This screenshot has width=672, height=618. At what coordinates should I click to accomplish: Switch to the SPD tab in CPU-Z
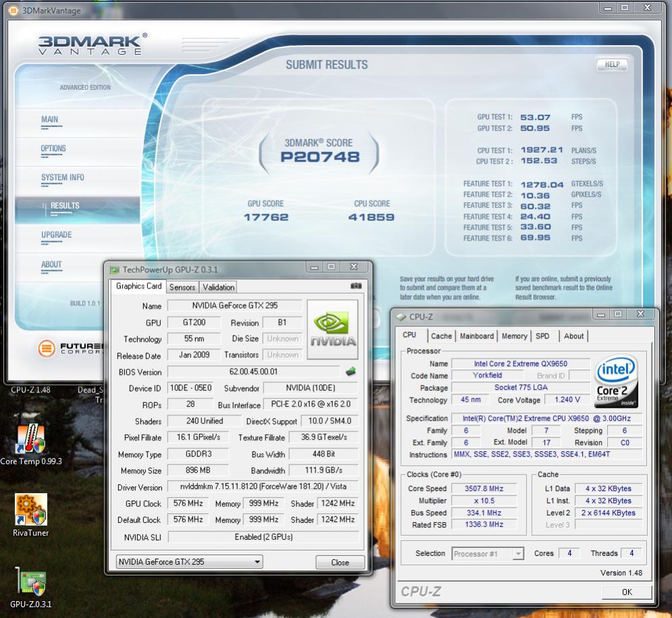coord(542,336)
